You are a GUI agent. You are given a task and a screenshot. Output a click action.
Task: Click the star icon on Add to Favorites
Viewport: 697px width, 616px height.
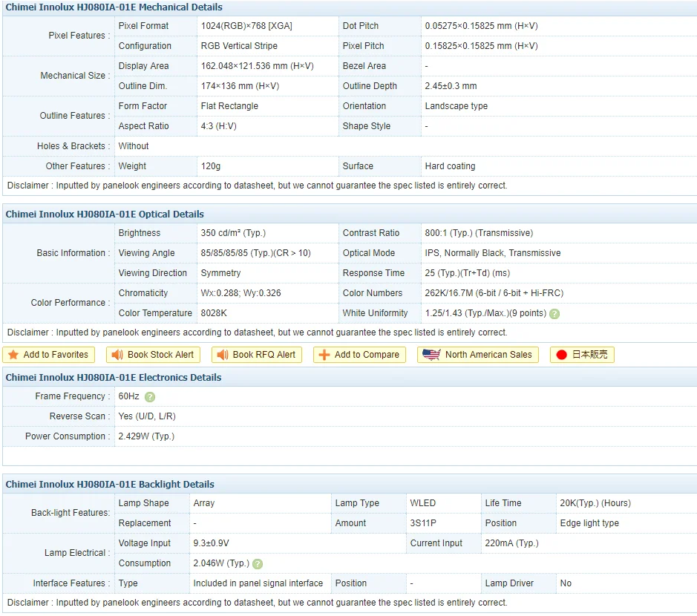pyautogui.click(x=13, y=355)
